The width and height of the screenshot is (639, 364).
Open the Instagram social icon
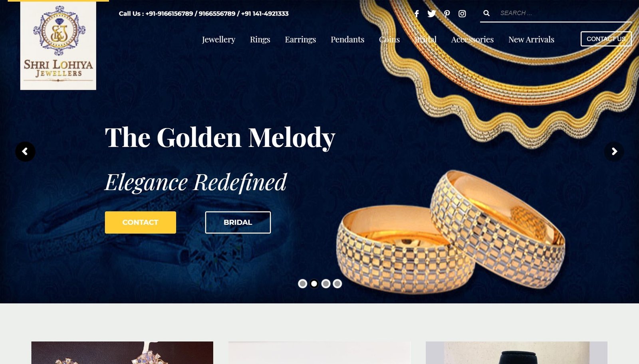[462, 14]
